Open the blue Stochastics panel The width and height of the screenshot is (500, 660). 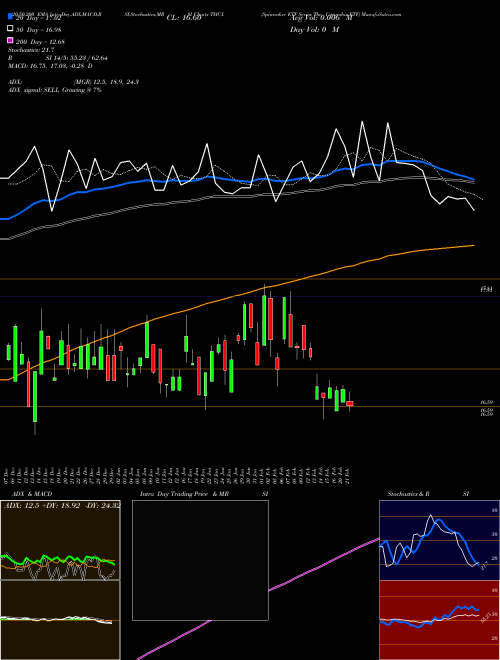pyautogui.click(x=439, y=540)
